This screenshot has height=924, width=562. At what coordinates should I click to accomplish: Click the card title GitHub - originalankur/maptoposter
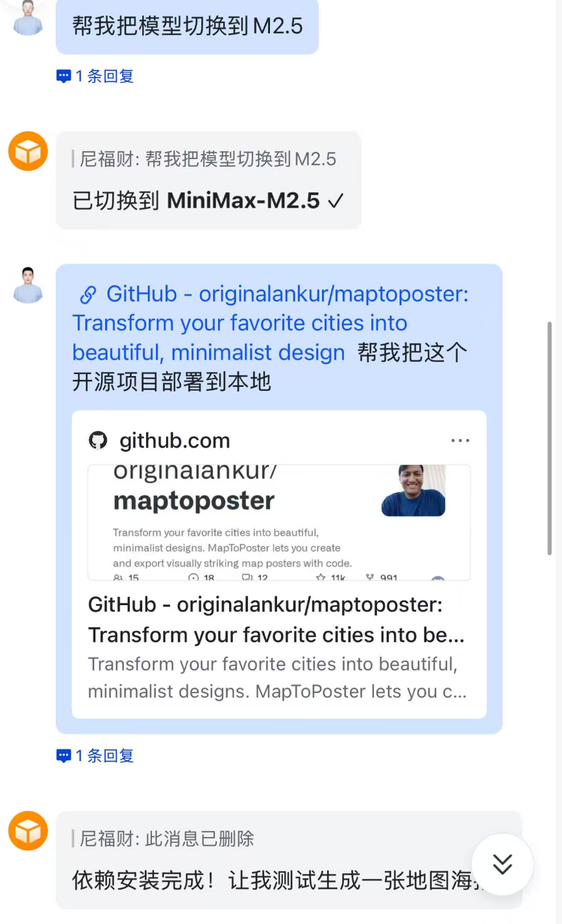276,619
